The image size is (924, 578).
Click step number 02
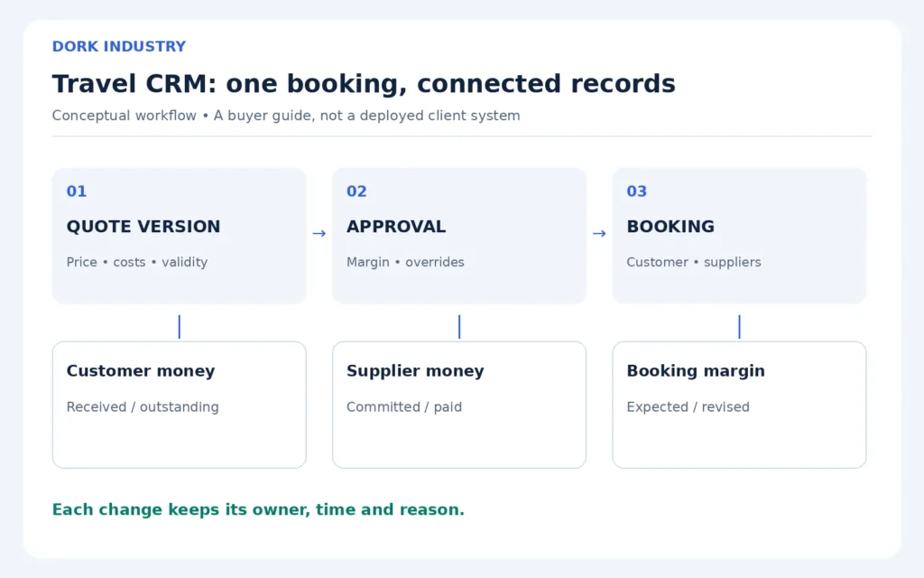click(356, 191)
